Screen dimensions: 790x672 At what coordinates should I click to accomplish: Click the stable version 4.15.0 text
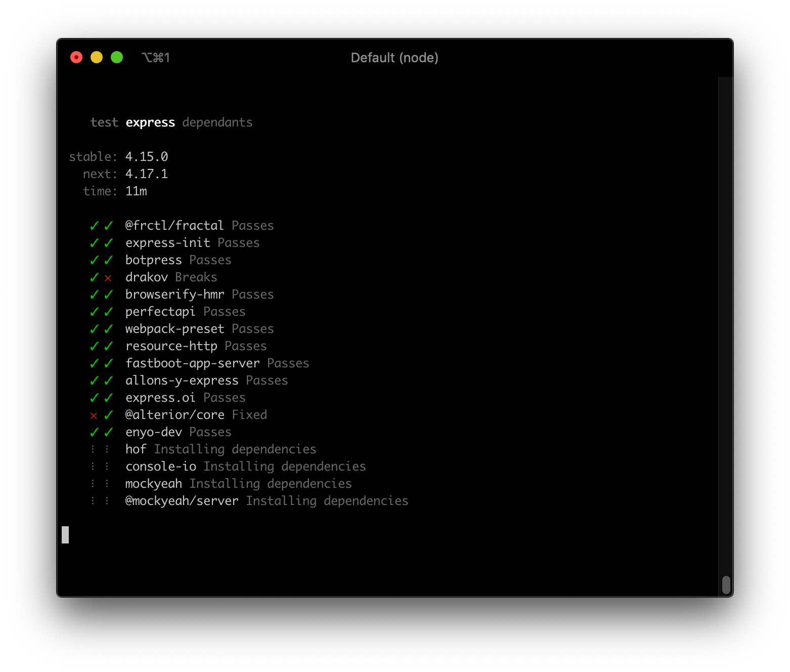(x=147, y=157)
